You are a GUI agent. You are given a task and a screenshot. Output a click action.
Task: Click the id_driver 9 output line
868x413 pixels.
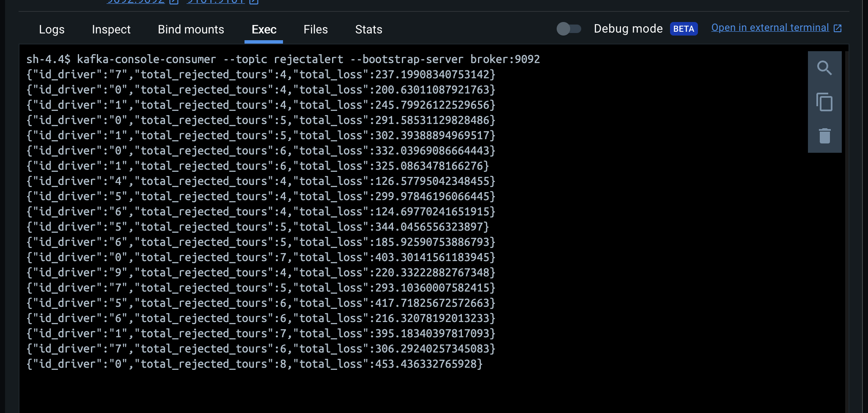coord(261,273)
